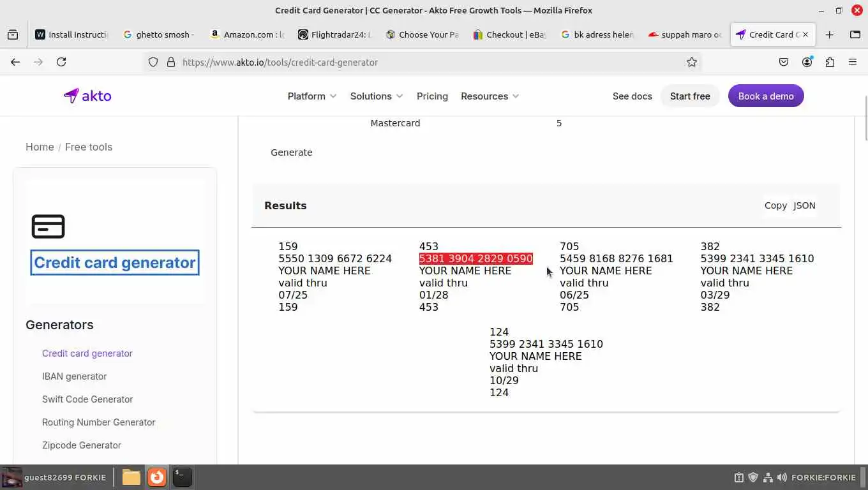Expand the Platform dropdown menu

tap(311, 96)
